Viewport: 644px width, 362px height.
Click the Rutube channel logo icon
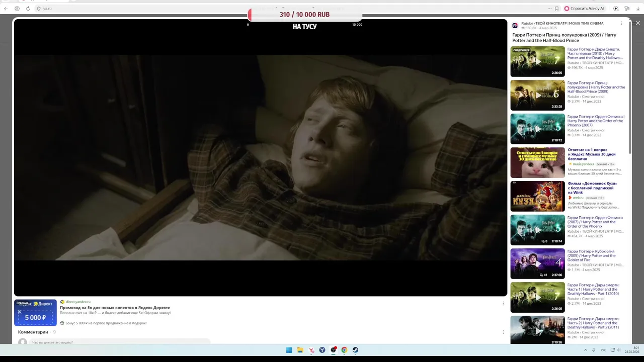[x=515, y=26]
